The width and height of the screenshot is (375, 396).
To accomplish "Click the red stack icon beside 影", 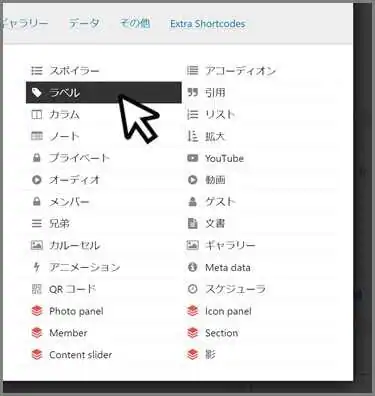I will coord(193,355).
